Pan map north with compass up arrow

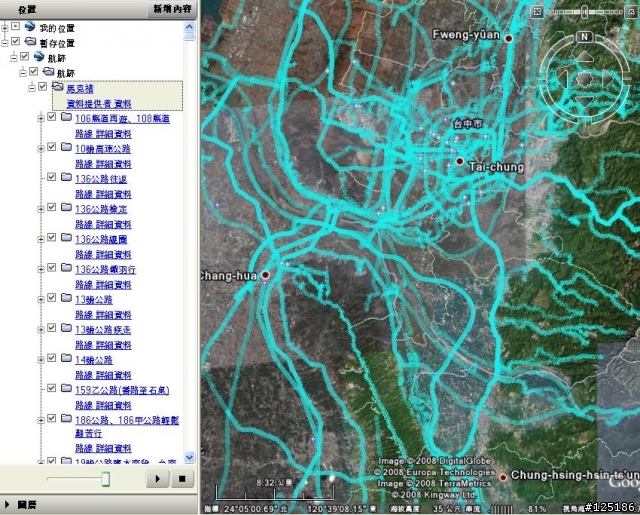pyautogui.click(x=584, y=57)
